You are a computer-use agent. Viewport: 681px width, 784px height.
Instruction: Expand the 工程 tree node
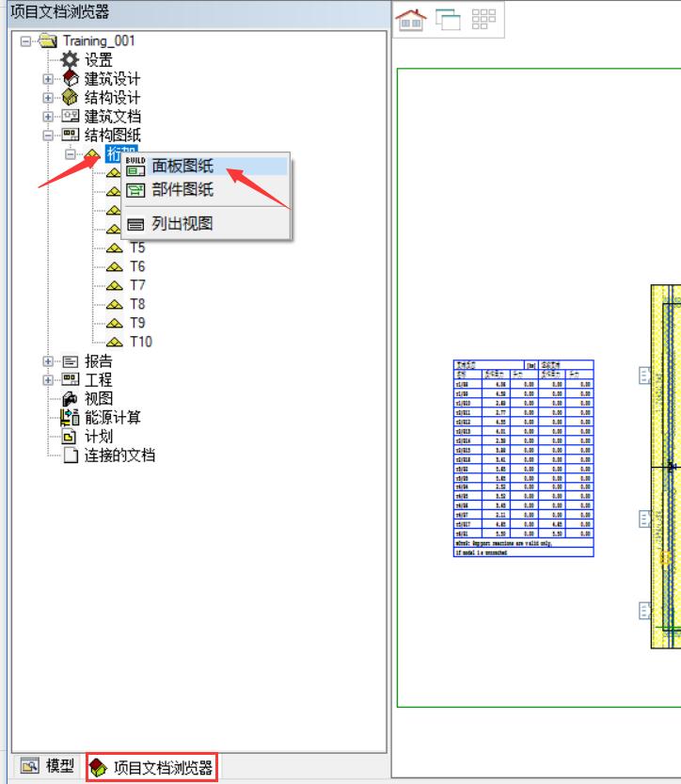tap(47, 380)
